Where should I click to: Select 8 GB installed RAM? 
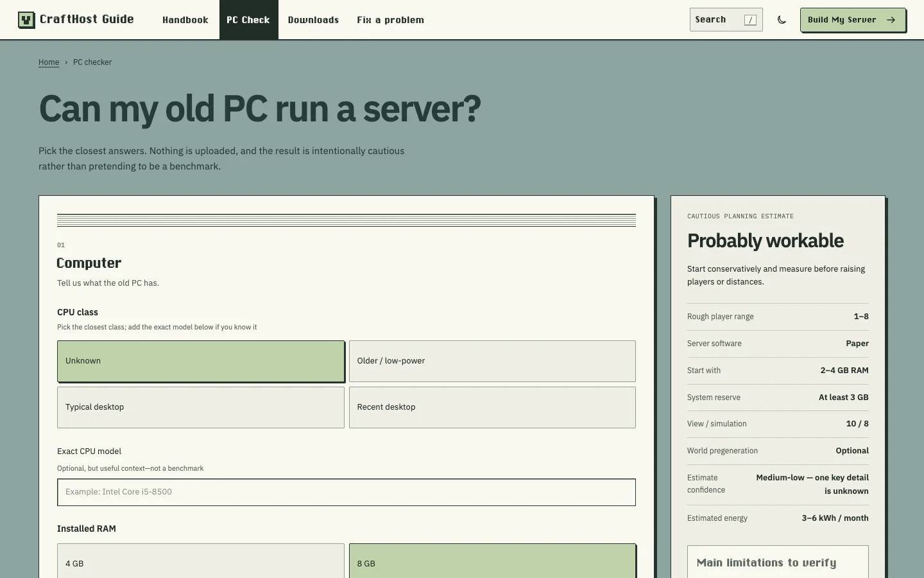492,561
